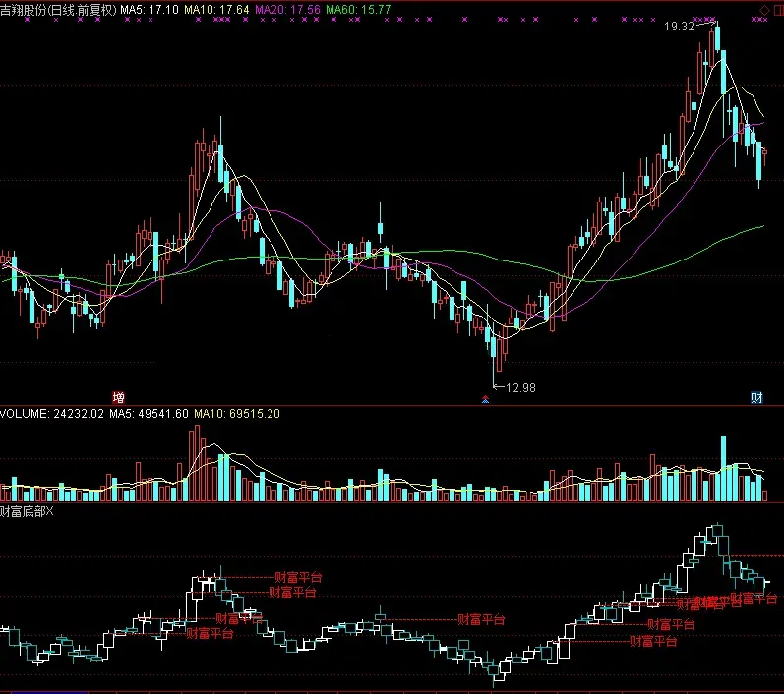Click the 财富底部X indicator name

(x=27, y=511)
